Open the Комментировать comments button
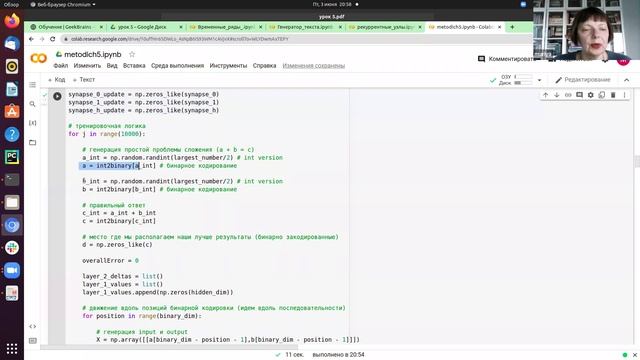The image size is (640, 360). point(505,59)
